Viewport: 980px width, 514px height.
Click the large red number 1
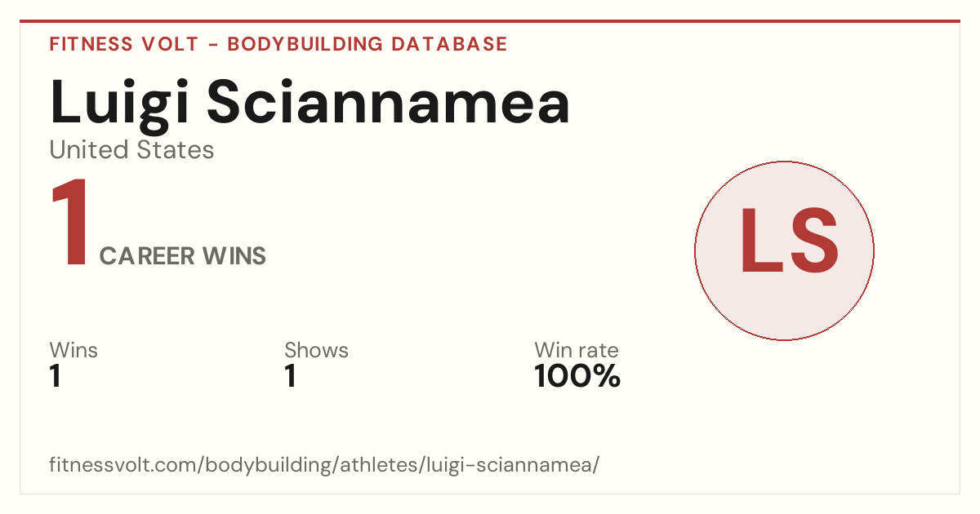pyautogui.click(x=69, y=224)
